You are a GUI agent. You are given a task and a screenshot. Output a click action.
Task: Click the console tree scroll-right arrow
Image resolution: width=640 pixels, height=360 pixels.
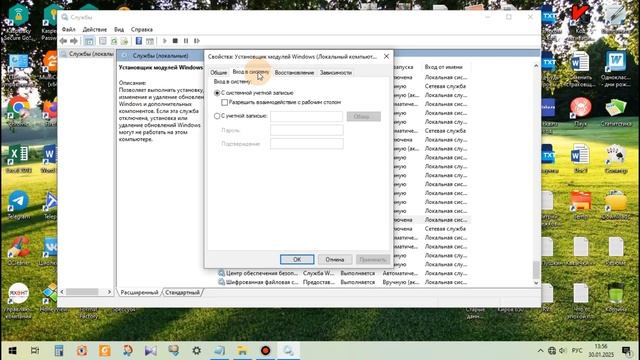coord(109,292)
